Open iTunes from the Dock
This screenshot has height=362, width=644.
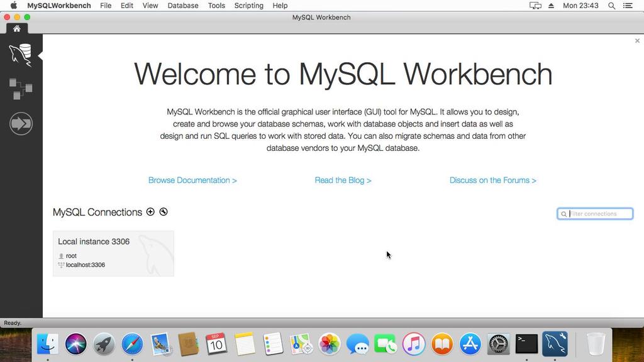(414, 344)
